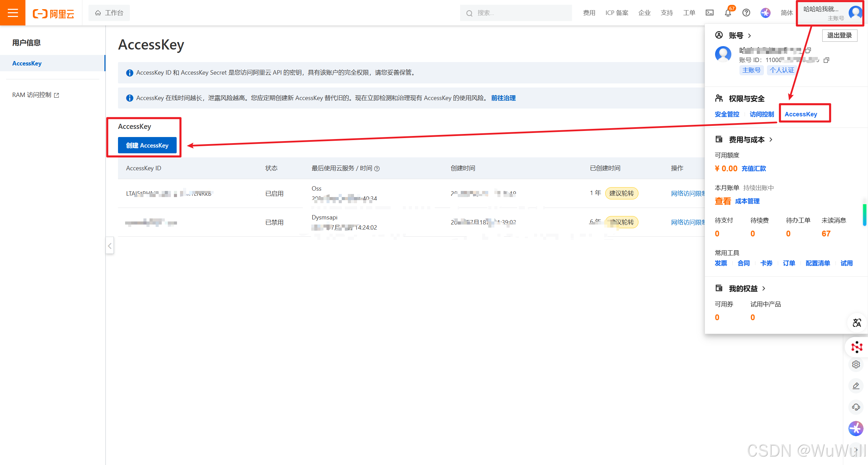The width and height of the screenshot is (868, 465).
Task: Open RAM 访问控制 external link
Action: 36,95
